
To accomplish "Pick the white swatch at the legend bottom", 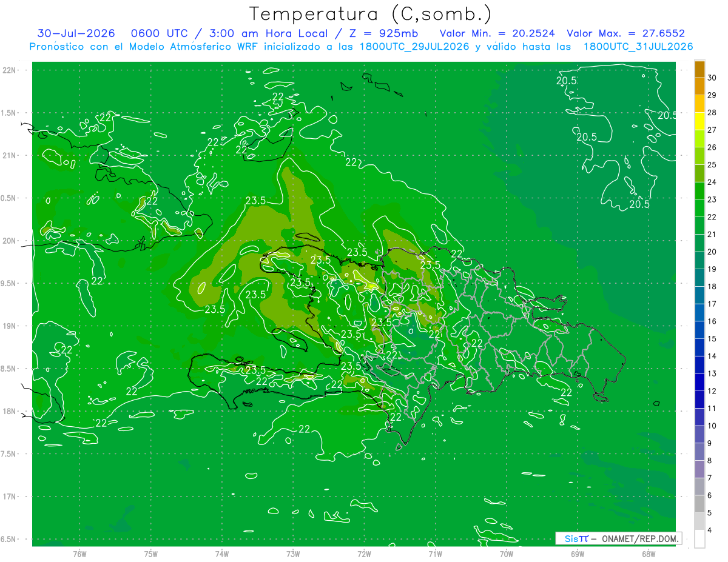I will tap(699, 539).
